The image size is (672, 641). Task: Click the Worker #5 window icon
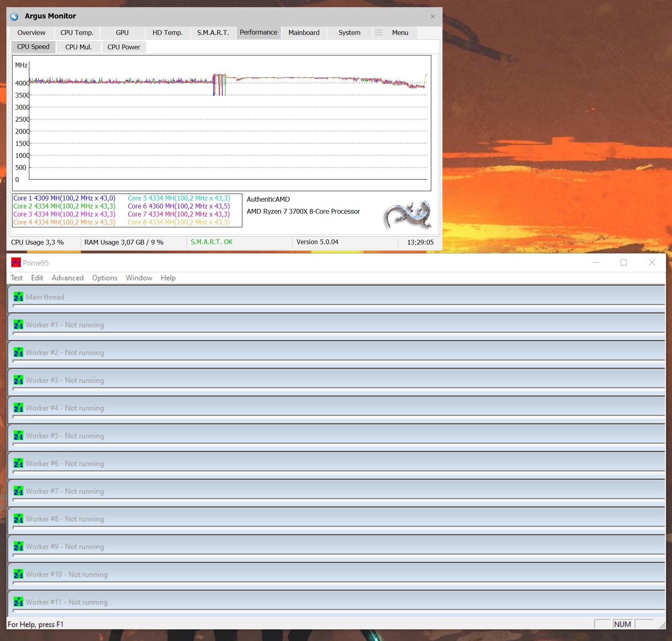tap(18, 435)
